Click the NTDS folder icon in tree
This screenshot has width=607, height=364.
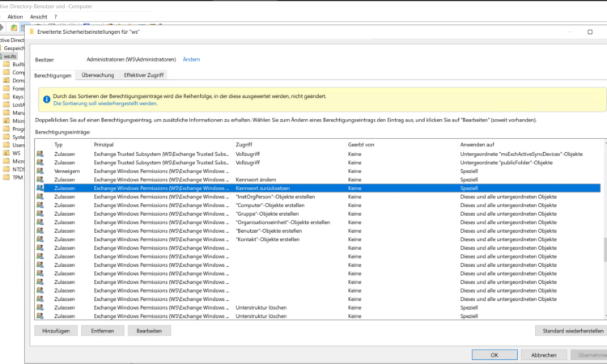(x=6, y=169)
